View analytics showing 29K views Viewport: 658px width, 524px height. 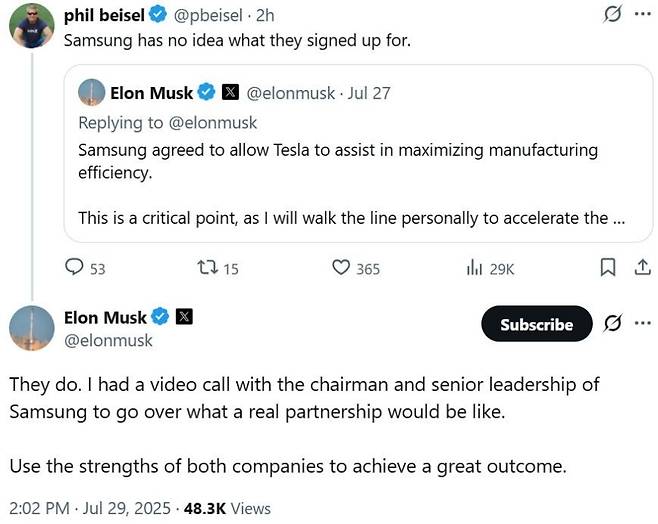pos(474,267)
